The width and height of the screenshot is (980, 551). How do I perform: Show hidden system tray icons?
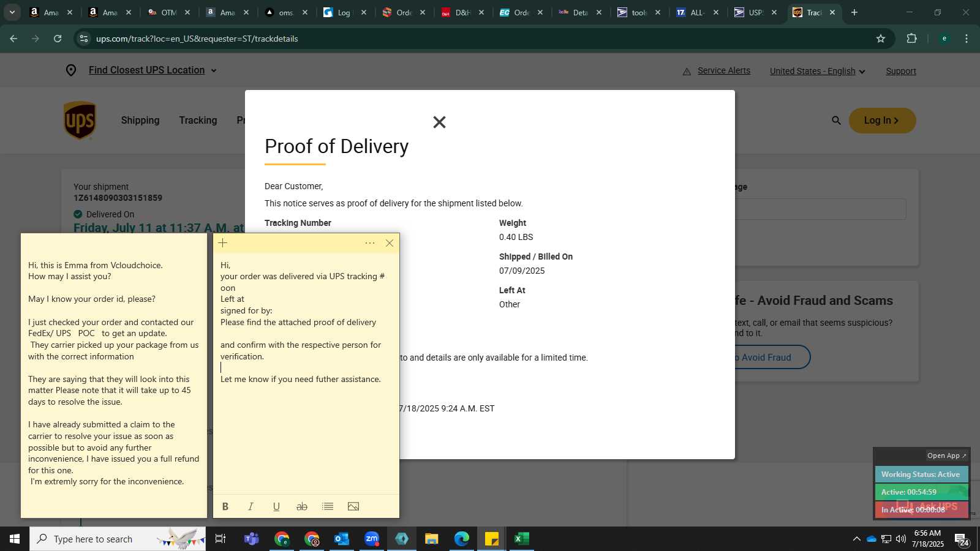coord(856,539)
